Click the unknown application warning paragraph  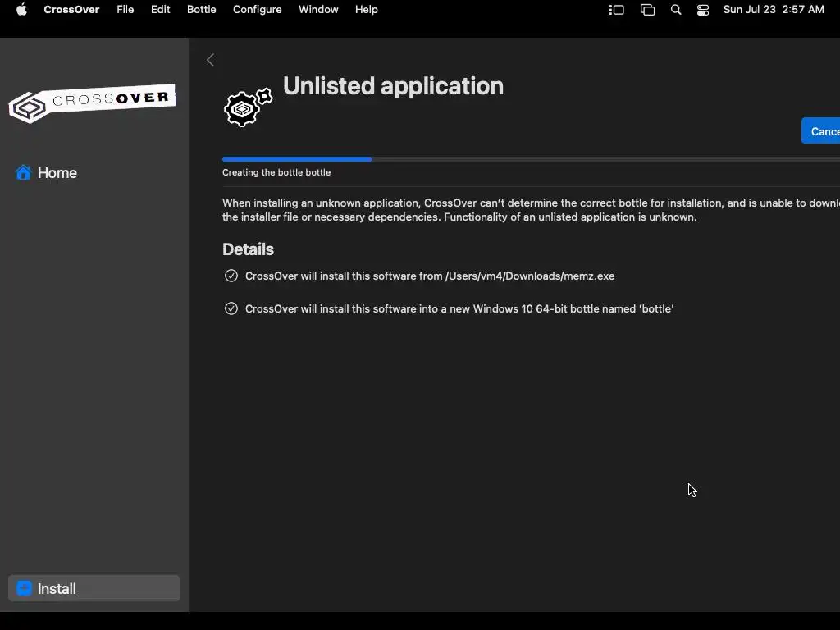(x=531, y=210)
